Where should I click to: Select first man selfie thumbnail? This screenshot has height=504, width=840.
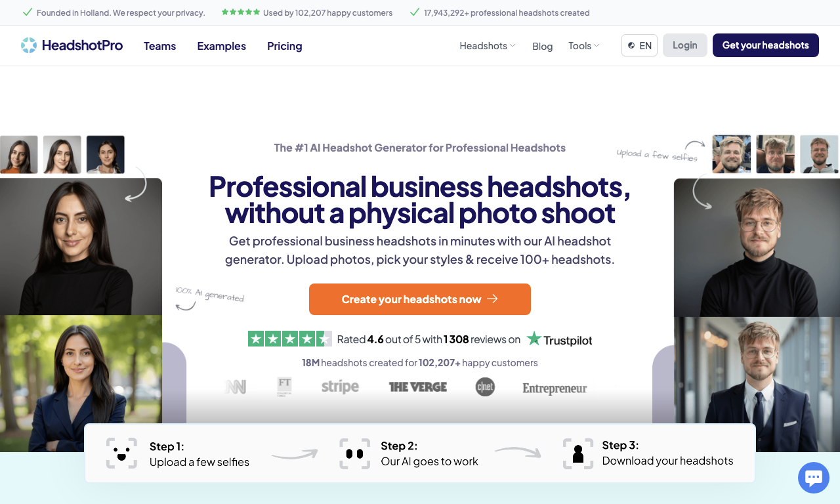coord(732,154)
